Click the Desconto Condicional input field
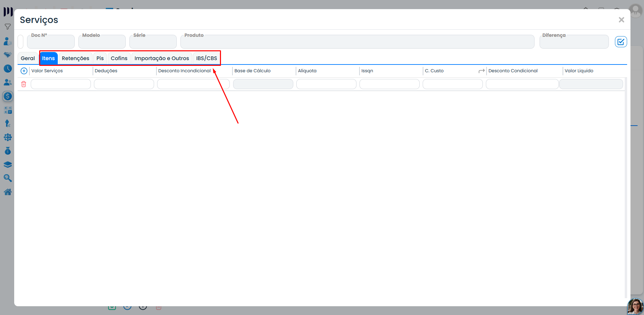The image size is (644, 315). pos(522,84)
